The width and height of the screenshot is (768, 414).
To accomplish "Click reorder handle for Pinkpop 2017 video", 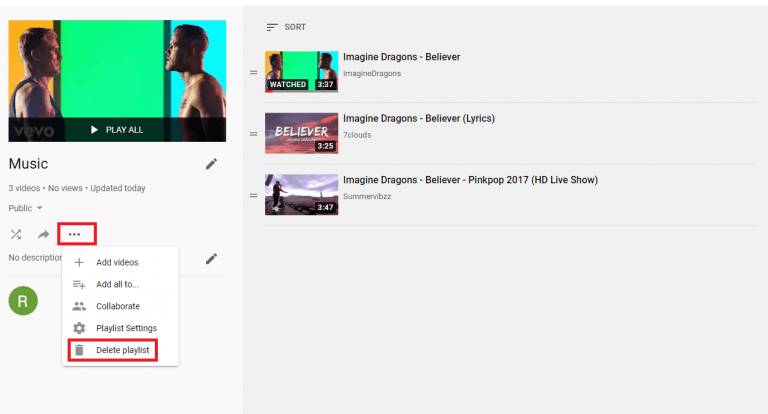I will click(253, 195).
